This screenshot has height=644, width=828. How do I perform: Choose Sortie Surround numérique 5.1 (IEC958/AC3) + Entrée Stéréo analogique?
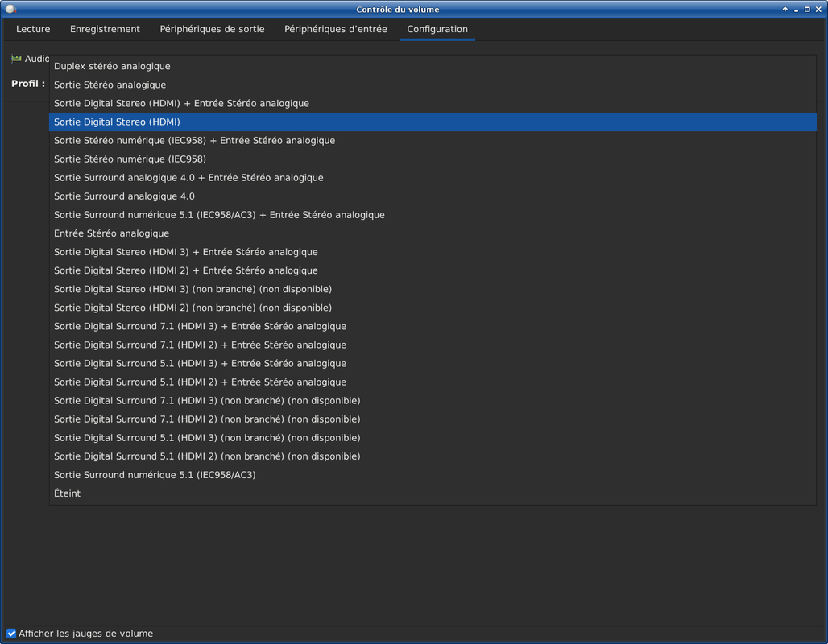click(x=433, y=215)
